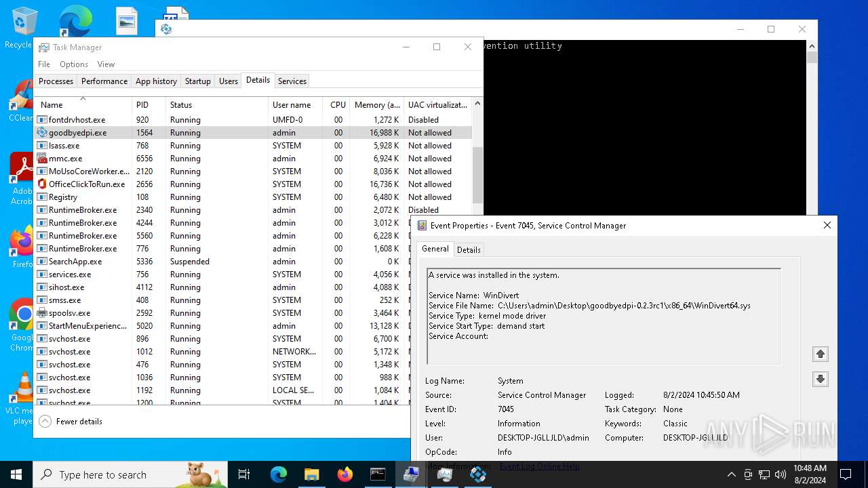This screenshot has height=488, width=868.
Task: Select the lsass.exe process row
Action: click(254, 146)
